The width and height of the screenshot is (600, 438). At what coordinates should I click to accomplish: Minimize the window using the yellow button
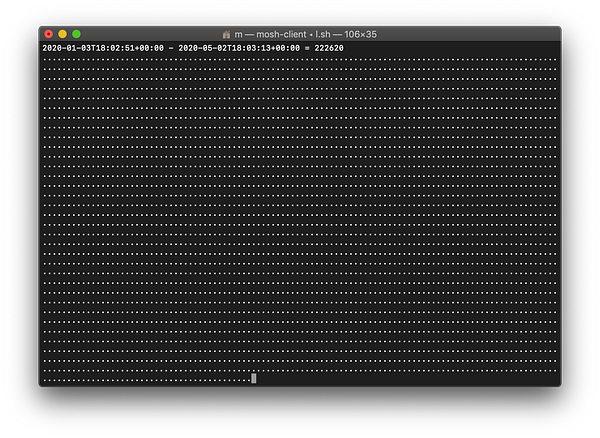tap(62, 34)
